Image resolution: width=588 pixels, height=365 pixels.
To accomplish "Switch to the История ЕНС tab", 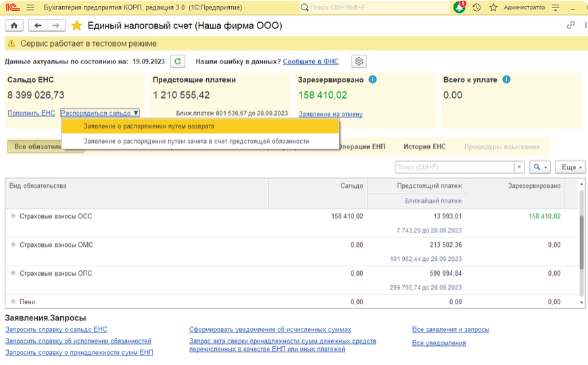I will tap(424, 147).
